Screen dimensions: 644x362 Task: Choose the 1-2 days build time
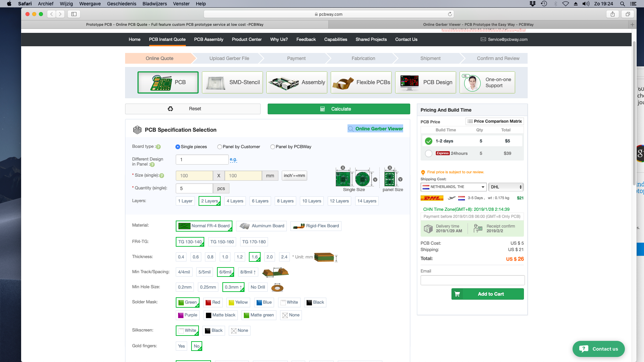tap(429, 141)
